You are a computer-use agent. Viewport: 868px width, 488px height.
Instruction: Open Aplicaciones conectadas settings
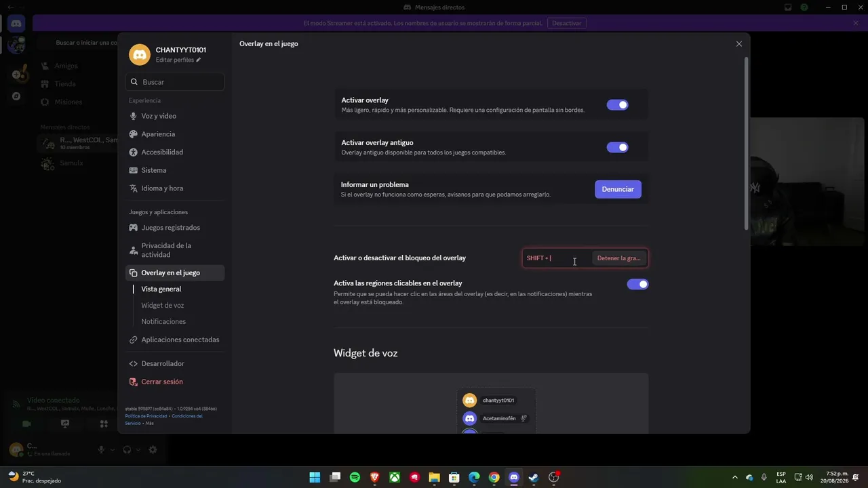(175, 340)
